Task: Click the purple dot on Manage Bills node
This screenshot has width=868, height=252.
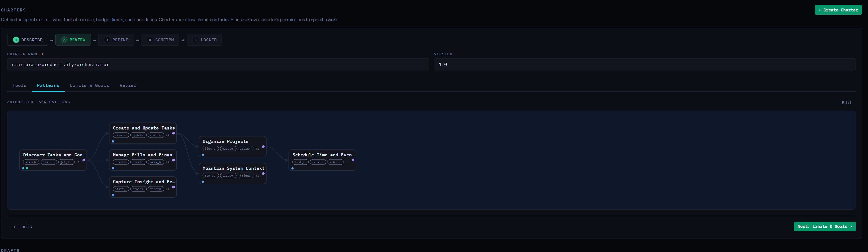Action: coord(174,160)
